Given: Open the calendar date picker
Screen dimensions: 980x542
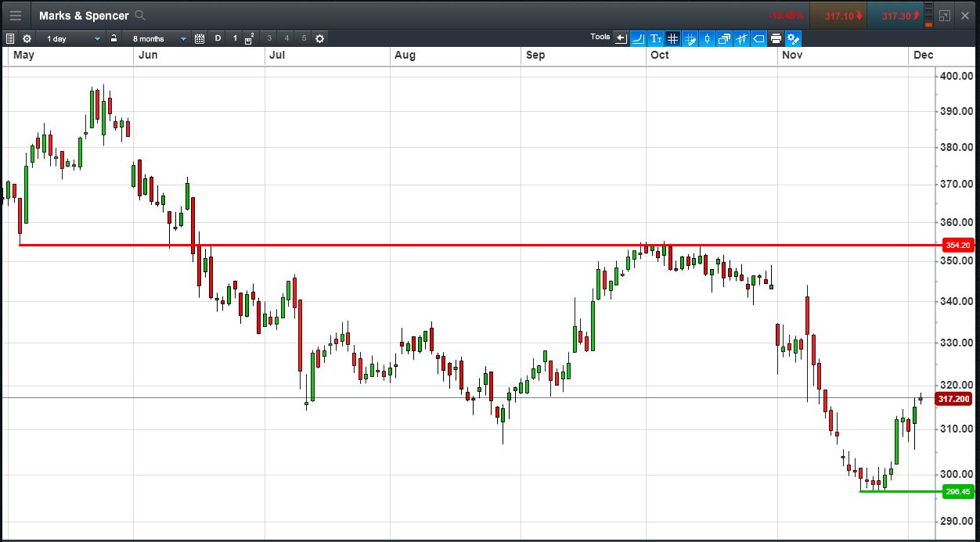Looking at the screenshot, I should [x=200, y=38].
